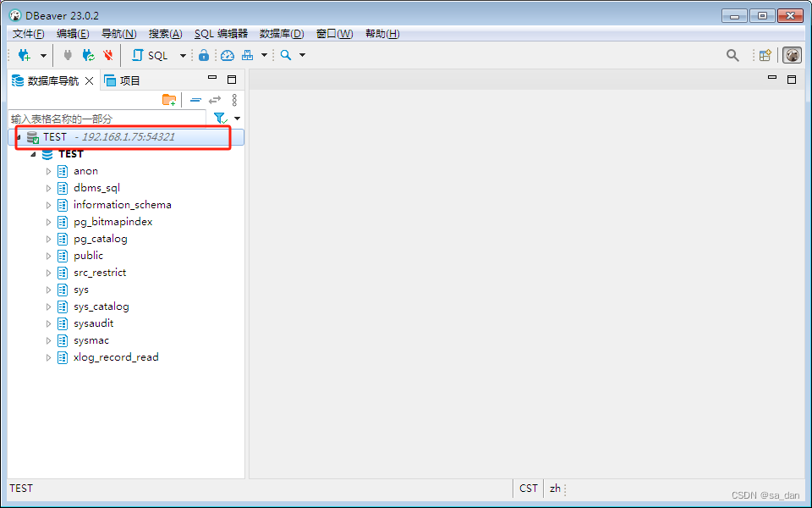Click the CST timezone in the status bar

[529, 489]
